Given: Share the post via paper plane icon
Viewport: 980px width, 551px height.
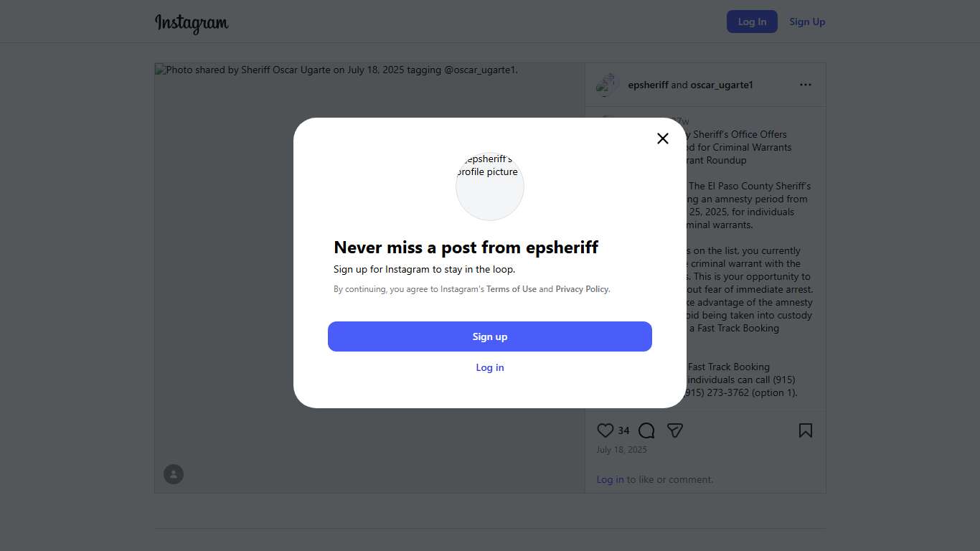Looking at the screenshot, I should tap(675, 430).
